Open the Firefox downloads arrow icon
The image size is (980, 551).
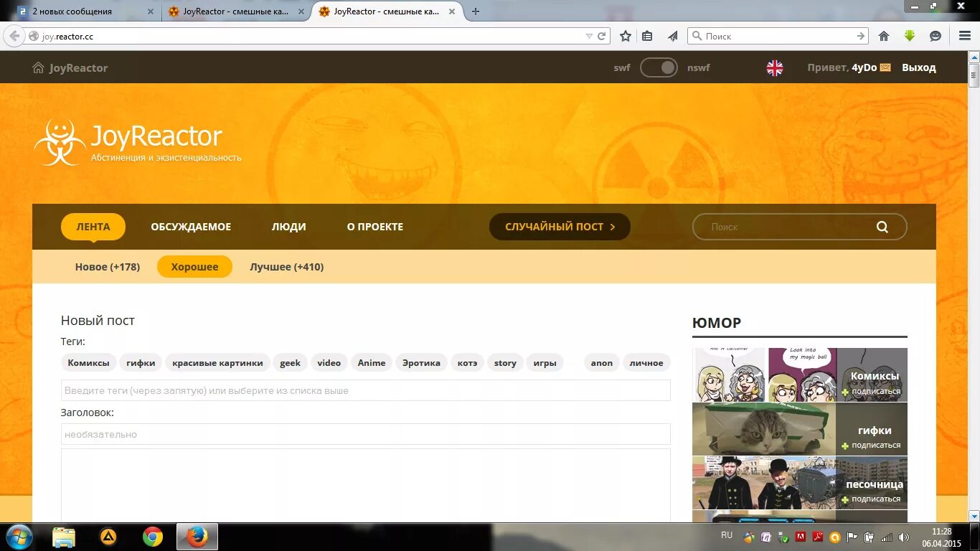pyautogui.click(x=910, y=35)
